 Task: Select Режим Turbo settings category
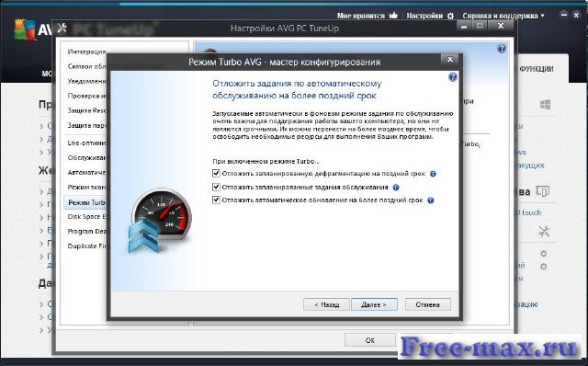point(86,202)
